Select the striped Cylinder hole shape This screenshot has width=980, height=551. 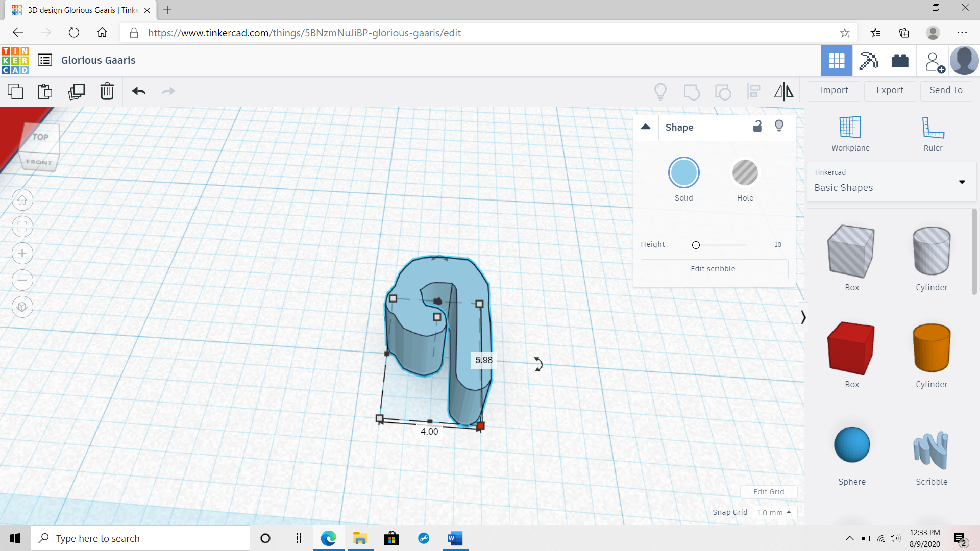pyautogui.click(x=932, y=252)
